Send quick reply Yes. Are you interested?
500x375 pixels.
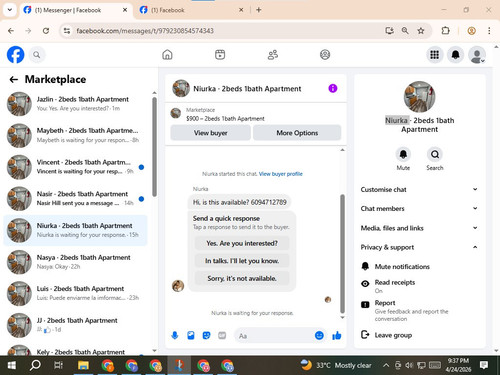pos(242,243)
